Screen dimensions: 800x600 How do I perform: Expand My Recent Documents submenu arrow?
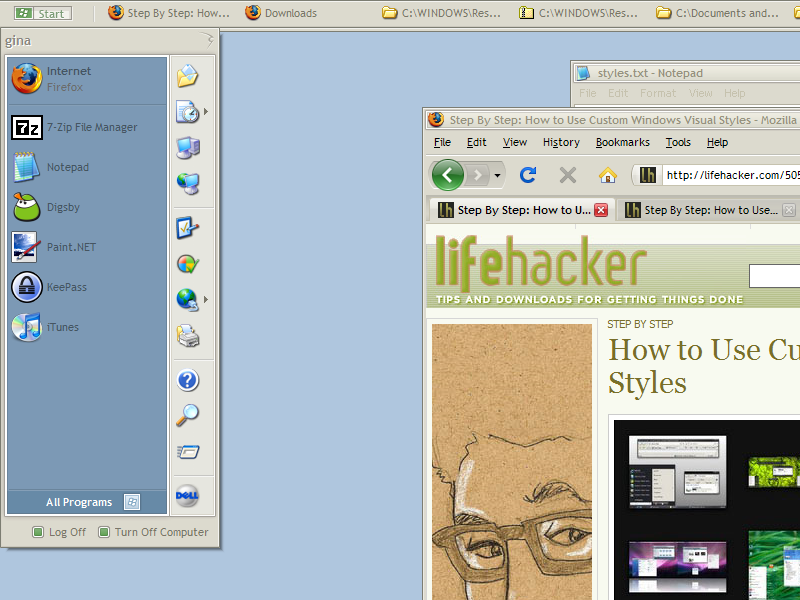click(206, 111)
